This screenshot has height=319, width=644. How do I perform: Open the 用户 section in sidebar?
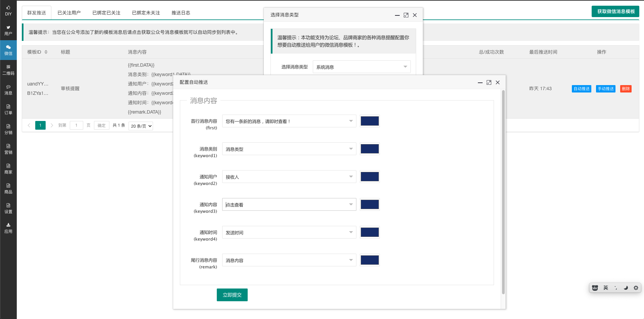click(x=8, y=30)
